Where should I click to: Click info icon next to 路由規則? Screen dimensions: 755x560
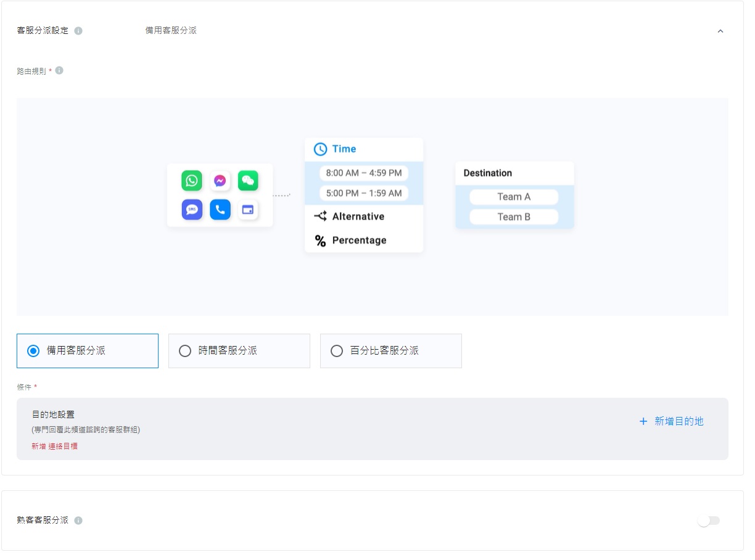(x=59, y=71)
